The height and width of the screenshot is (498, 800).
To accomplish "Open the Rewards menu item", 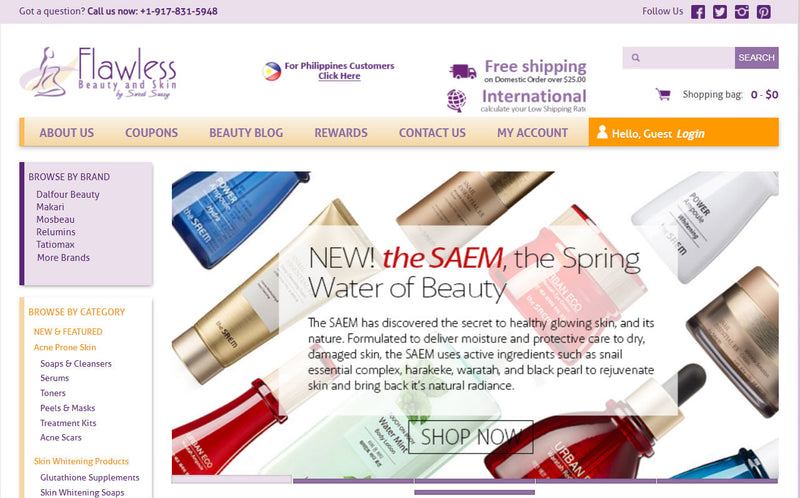I will [x=341, y=133].
